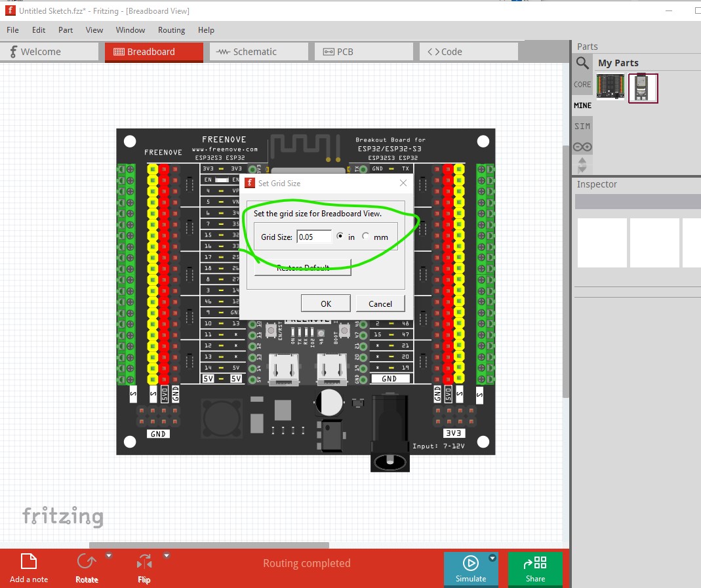Screen dimensions: 701x588
Task: Close the Set Grid Size dialog
Action: tap(403, 183)
